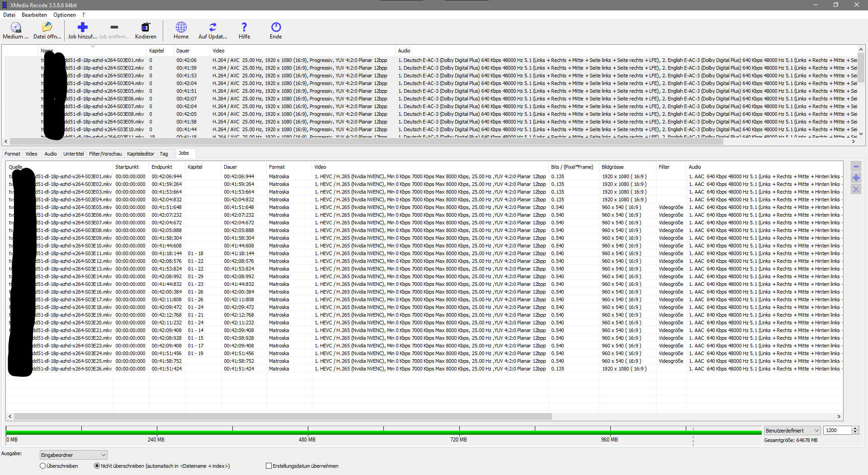Open the Optionen menu
Screen dimensions: 868x475
coord(64,14)
